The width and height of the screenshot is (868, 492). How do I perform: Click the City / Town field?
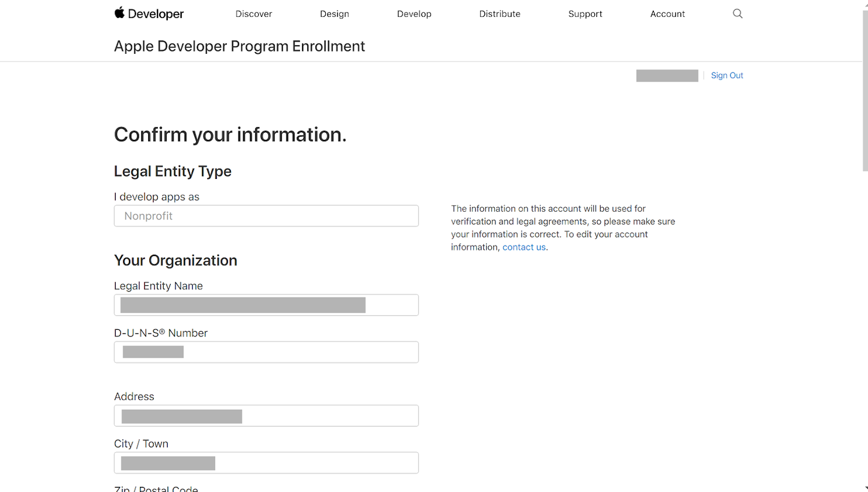click(x=266, y=463)
